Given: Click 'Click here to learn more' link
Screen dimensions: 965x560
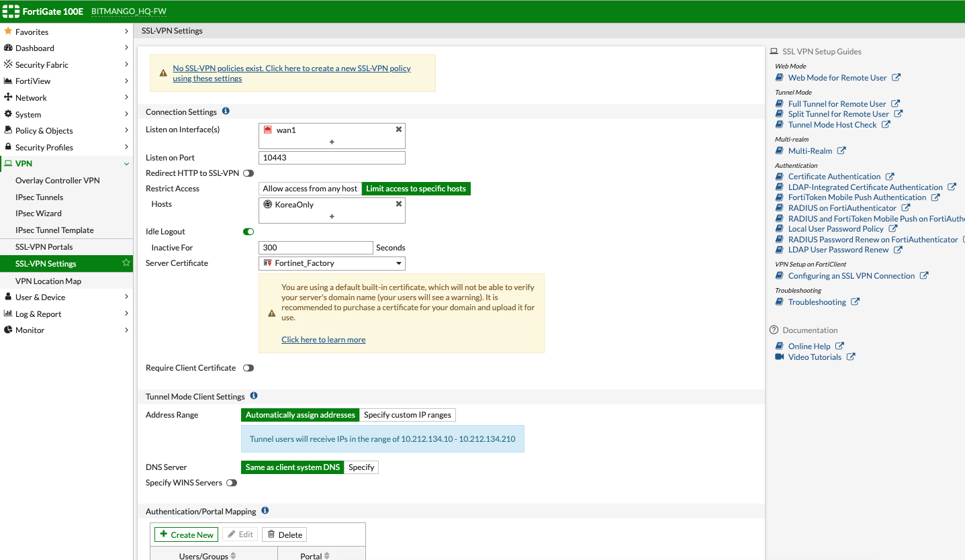Looking at the screenshot, I should 323,340.
